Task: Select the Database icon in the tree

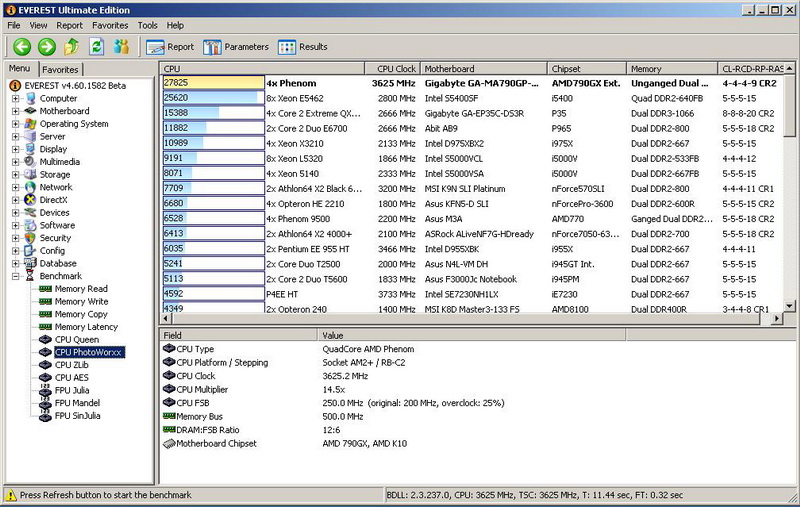Action: (31, 263)
